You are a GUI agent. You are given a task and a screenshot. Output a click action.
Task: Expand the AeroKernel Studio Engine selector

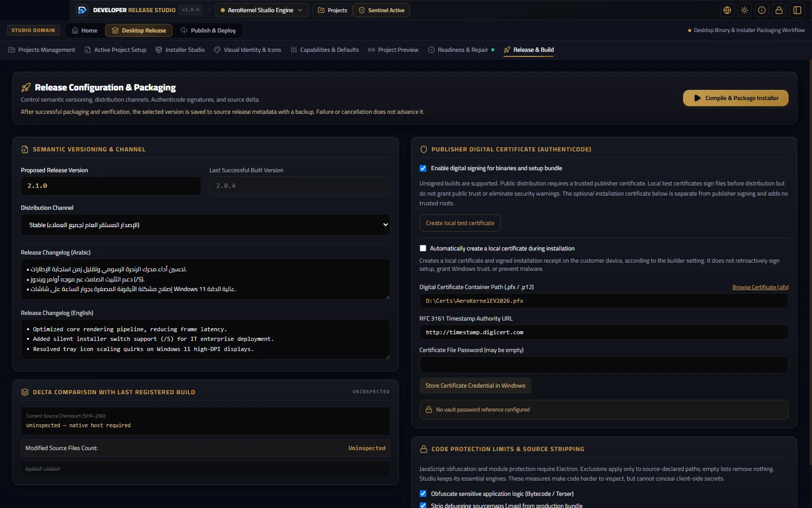tap(262, 10)
